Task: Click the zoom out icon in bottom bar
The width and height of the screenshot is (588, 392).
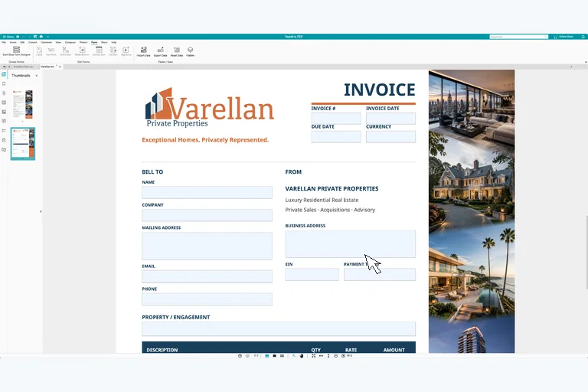Action: [x=335, y=355]
